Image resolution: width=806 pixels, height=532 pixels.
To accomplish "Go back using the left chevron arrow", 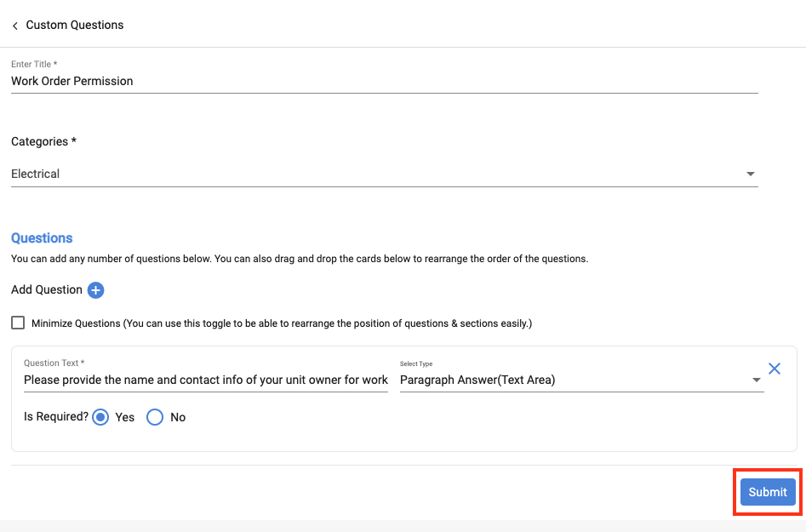I will point(15,26).
